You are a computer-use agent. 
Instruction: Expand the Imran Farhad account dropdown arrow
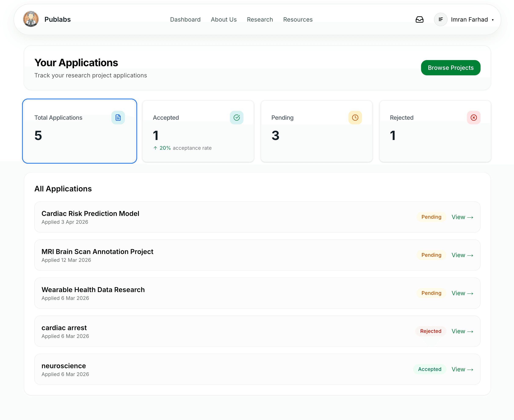tap(492, 20)
